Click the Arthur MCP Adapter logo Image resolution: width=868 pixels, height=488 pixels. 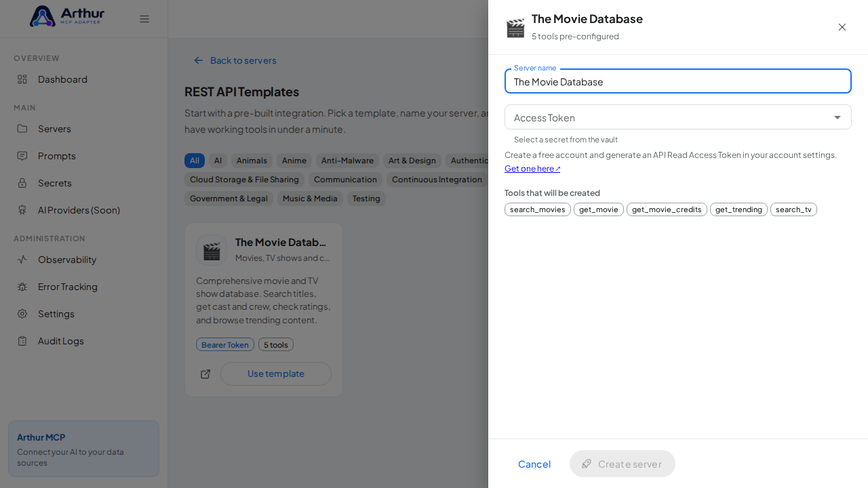[67, 16]
